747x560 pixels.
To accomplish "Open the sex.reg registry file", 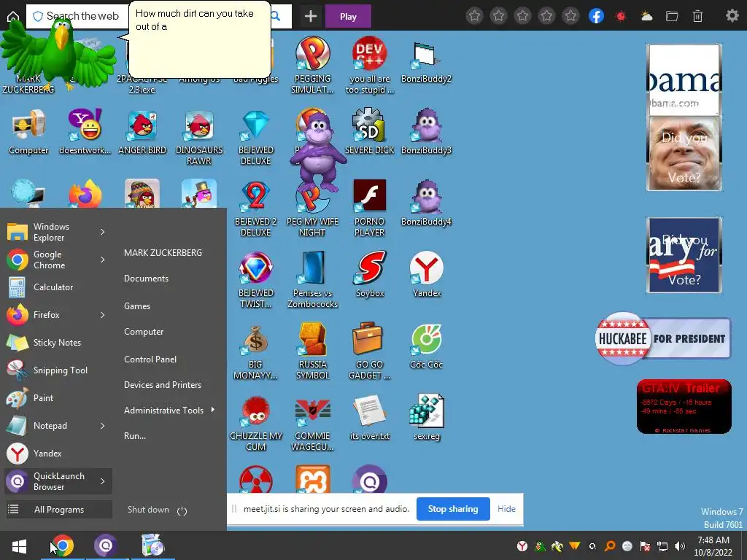I will click(426, 418).
